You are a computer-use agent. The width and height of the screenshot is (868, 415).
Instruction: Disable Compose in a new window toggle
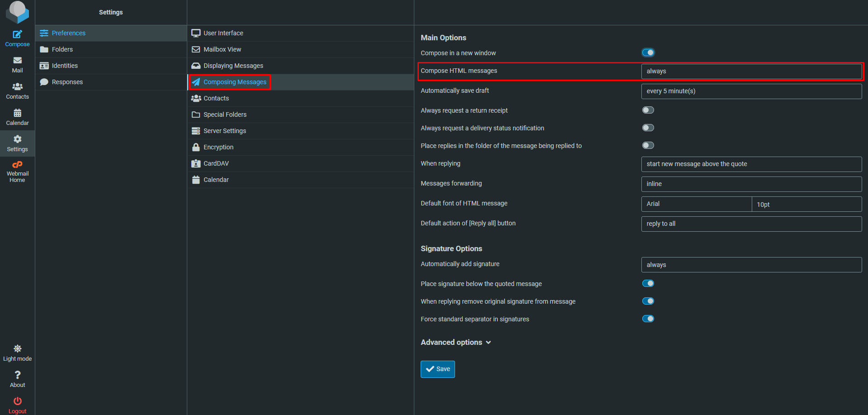(648, 53)
